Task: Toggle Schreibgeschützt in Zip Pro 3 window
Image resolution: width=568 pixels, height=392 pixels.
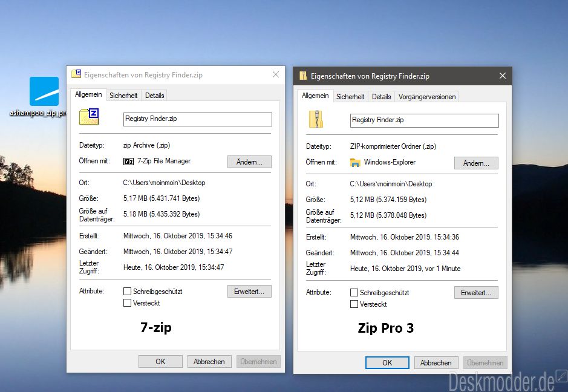Action: pyautogui.click(x=354, y=292)
